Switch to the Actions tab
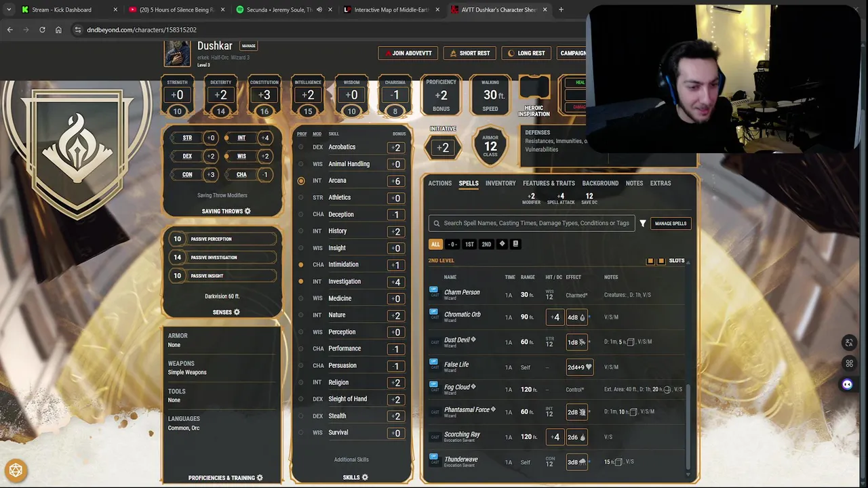The image size is (868, 488). tap(439, 183)
